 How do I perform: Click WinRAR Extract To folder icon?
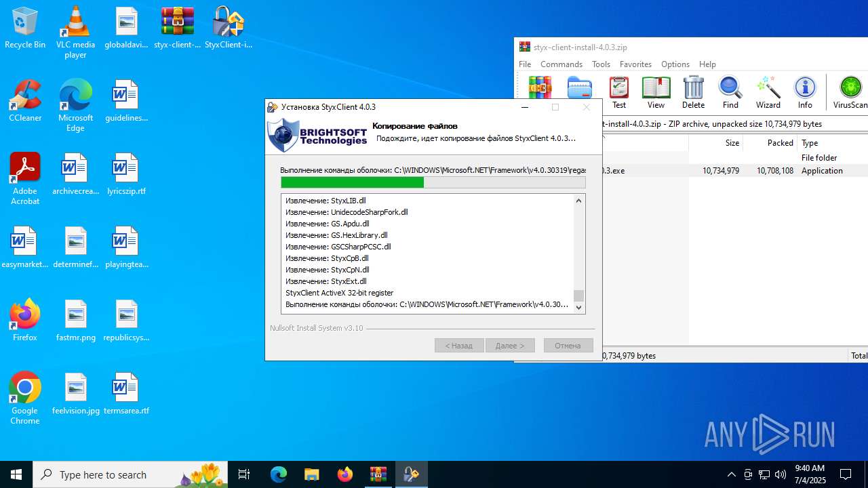click(x=580, y=88)
